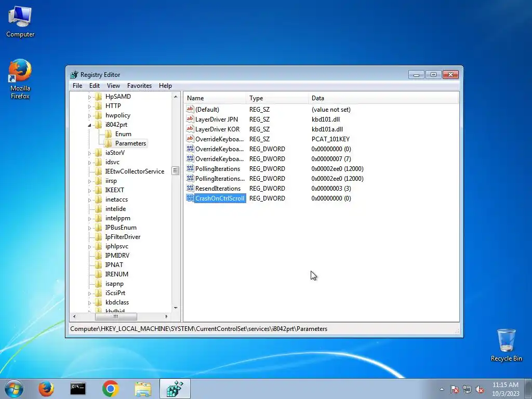The image size is (532, 399).
Task: Sort values by the Type column header
Action: point(277,98)
